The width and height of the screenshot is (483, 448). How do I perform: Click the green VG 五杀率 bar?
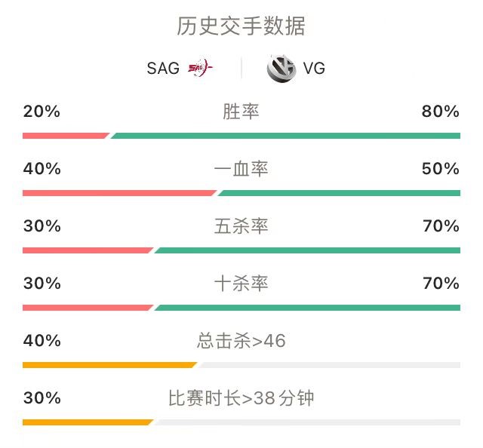(307, 250)
